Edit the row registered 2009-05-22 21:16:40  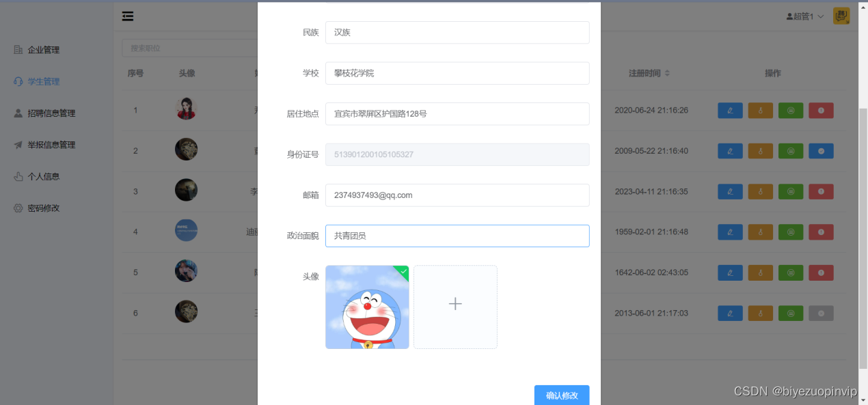click(730, 151)
